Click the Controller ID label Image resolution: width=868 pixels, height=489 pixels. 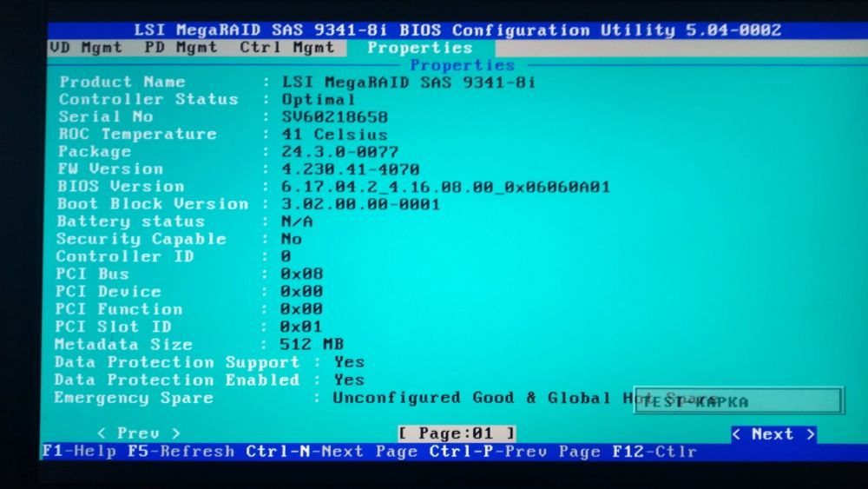click(x=125, y=256)
